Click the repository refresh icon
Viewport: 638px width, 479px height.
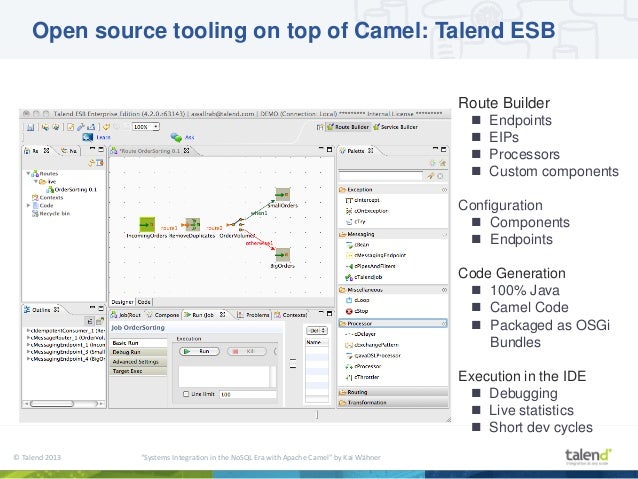[91, 163]
